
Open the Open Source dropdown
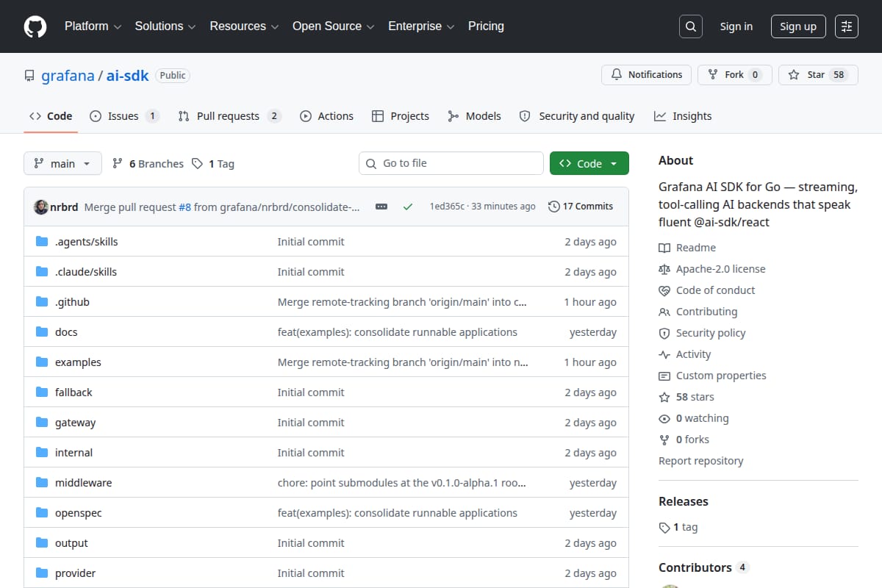pos(333,26)
